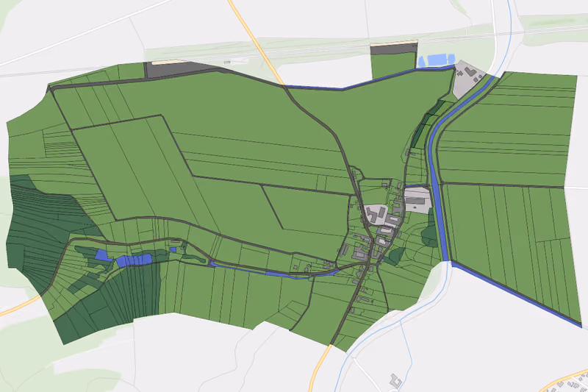The width and height of the screenshot is (588, 392).
Task: Click the yellow road crossing the northern boundary
Action: (x=257, y=42)
